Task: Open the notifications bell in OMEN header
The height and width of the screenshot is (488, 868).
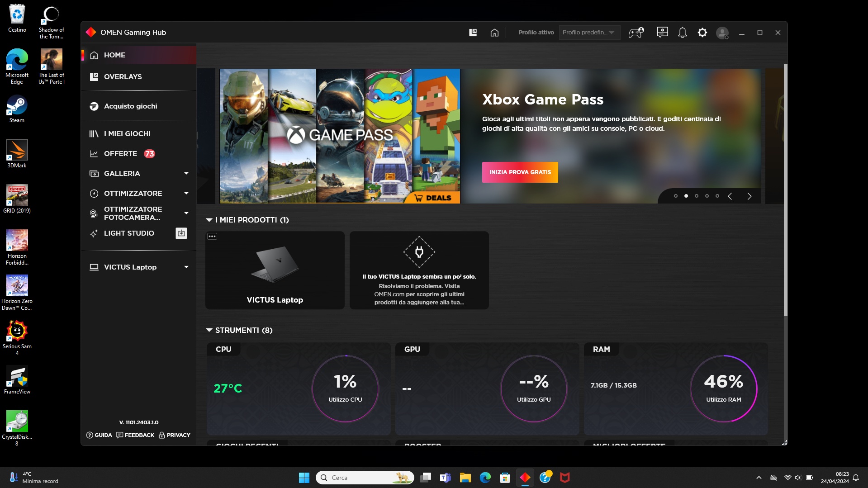Action: [x=683, y=33]
